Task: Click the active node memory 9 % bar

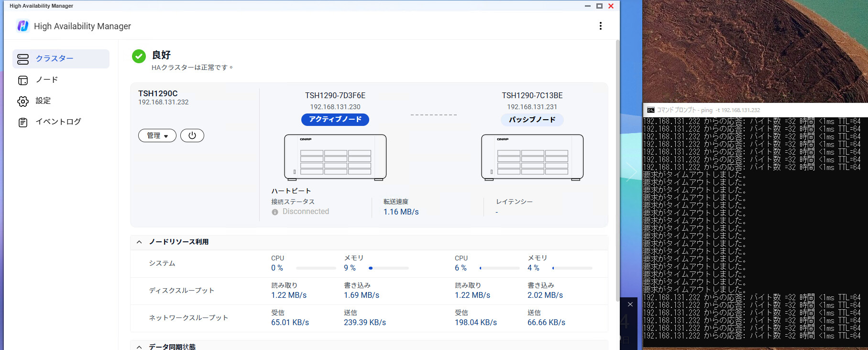Action: click(x=389, y=268)
